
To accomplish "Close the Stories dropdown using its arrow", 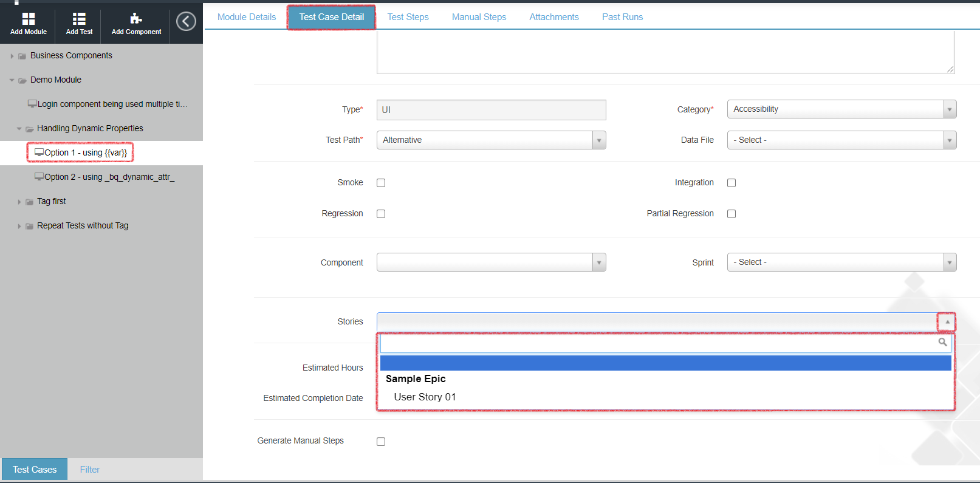I will point(947,322).
